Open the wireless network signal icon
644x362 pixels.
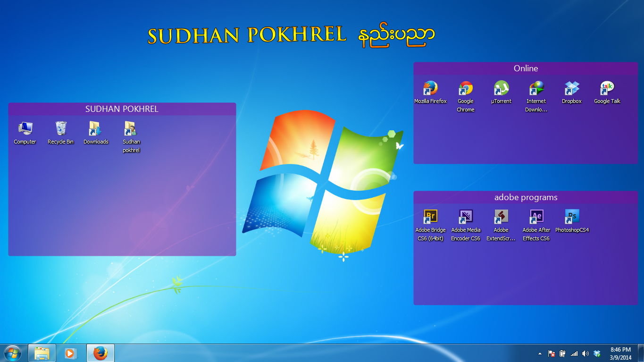(x=574, y=353)
